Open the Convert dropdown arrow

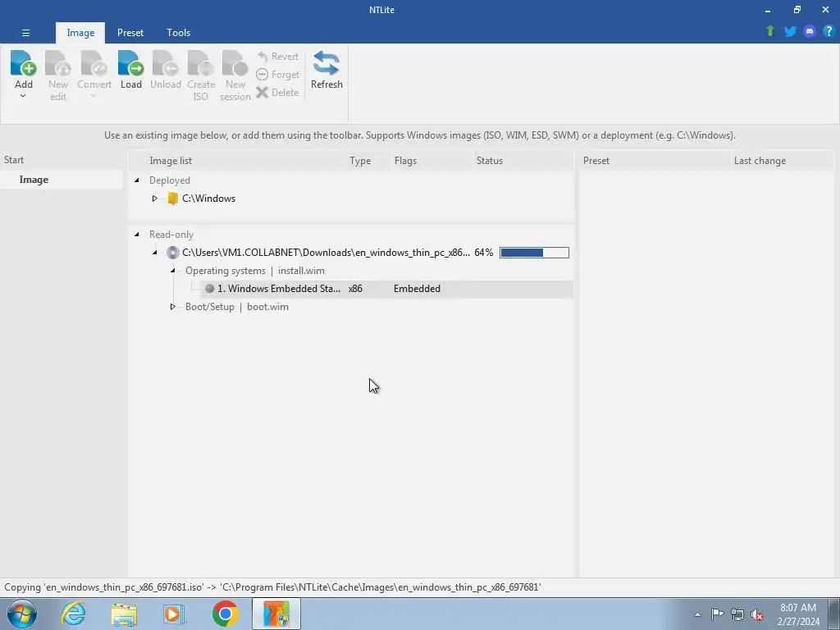coord(94,96)
